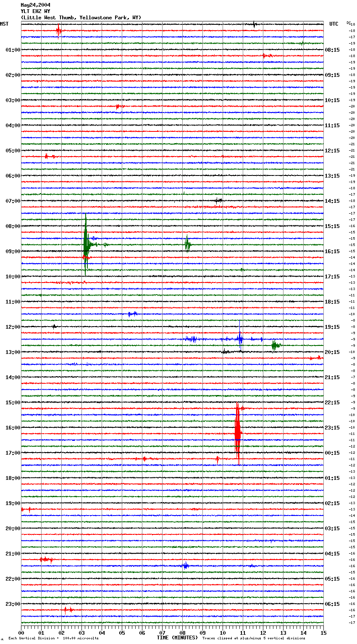Select the 05:00 MST row label
The image size is (357, 644).
tap(13, 151)
